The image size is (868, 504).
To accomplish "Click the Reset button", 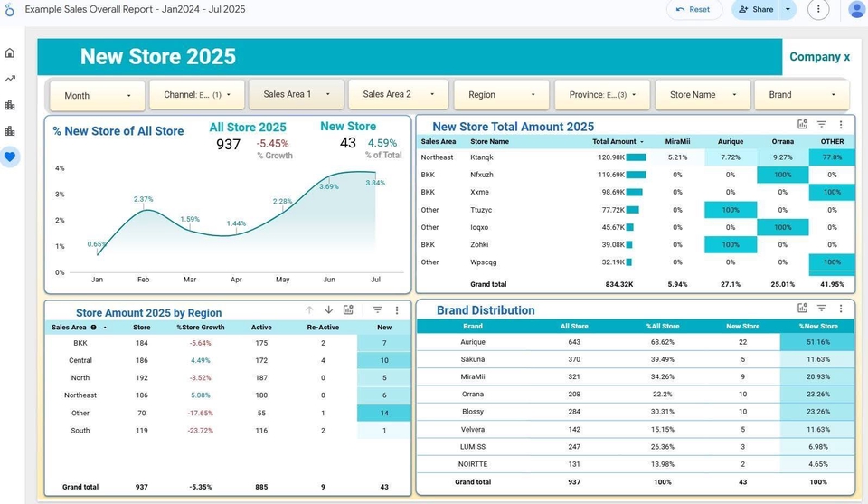I will (693, 9).
